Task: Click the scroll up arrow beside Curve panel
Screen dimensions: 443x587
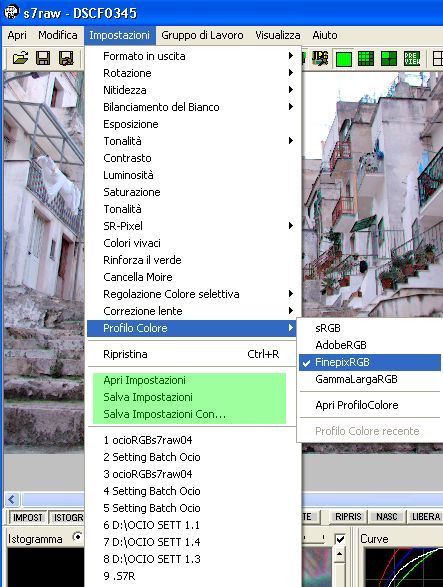Action: coord(340,554)
